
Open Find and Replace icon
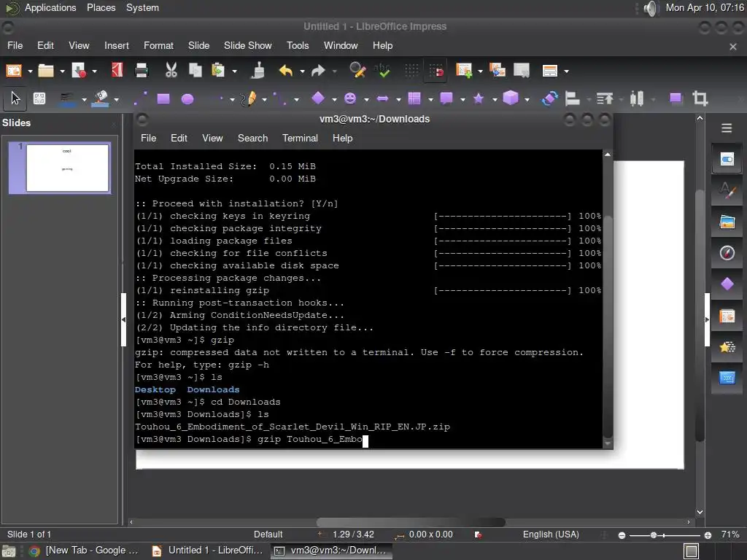point(357,71)
